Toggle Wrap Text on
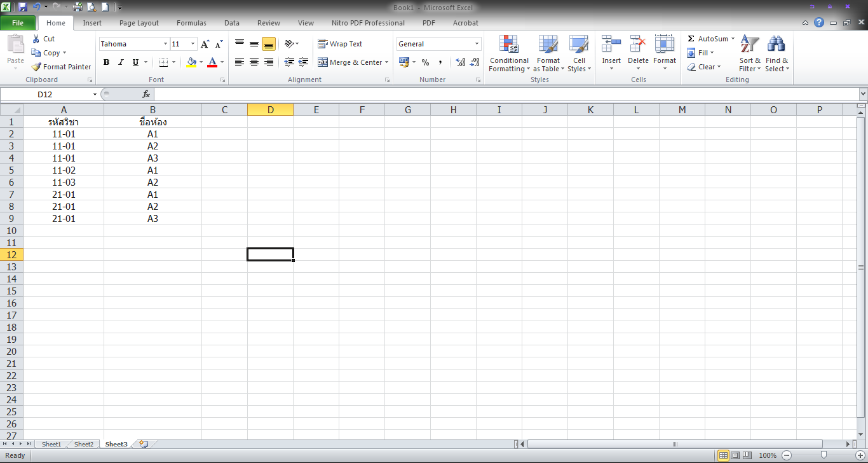The image size is (868, 463). tap(341, 44)
